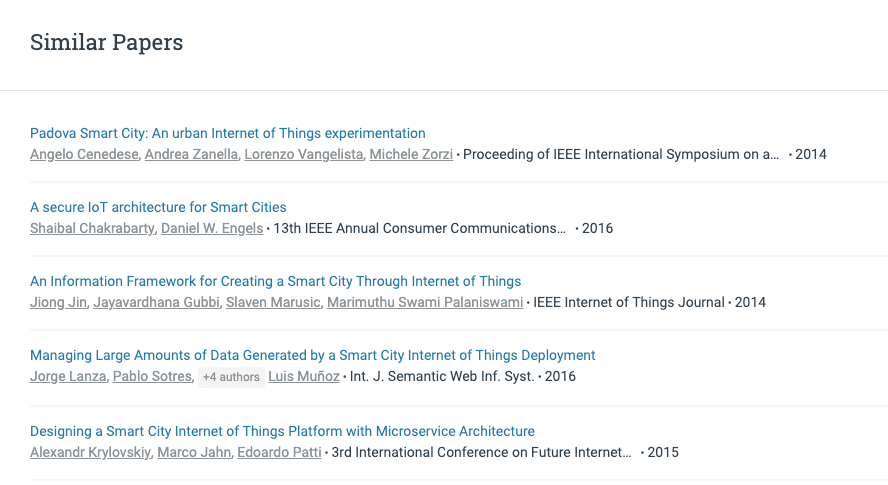888x485 pixels.
Task: Open author Jayavardhana Gubbi's page
Action: (156, 303)
